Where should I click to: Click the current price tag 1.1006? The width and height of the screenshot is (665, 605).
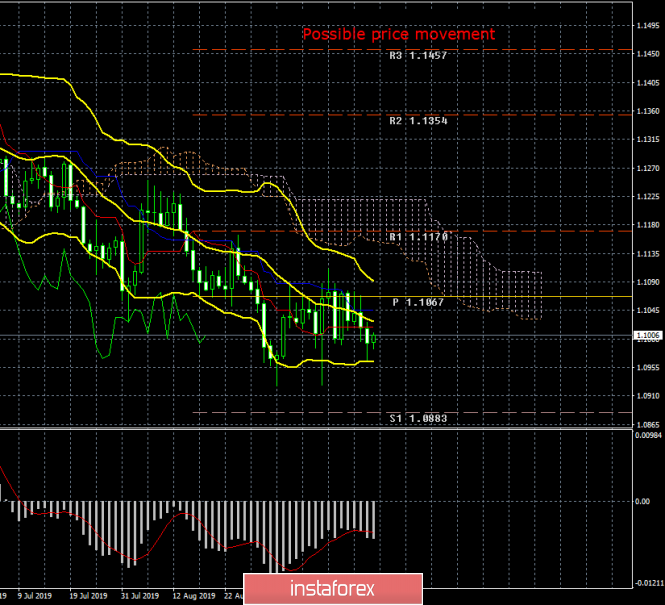point(647,337)
